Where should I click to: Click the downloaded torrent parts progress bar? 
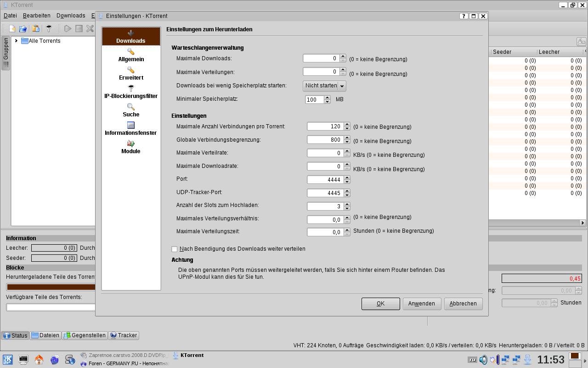tap(51, 287)
